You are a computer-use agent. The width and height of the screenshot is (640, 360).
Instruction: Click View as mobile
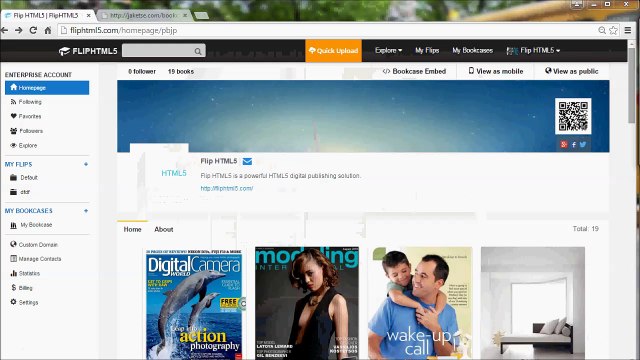point(496,71)
